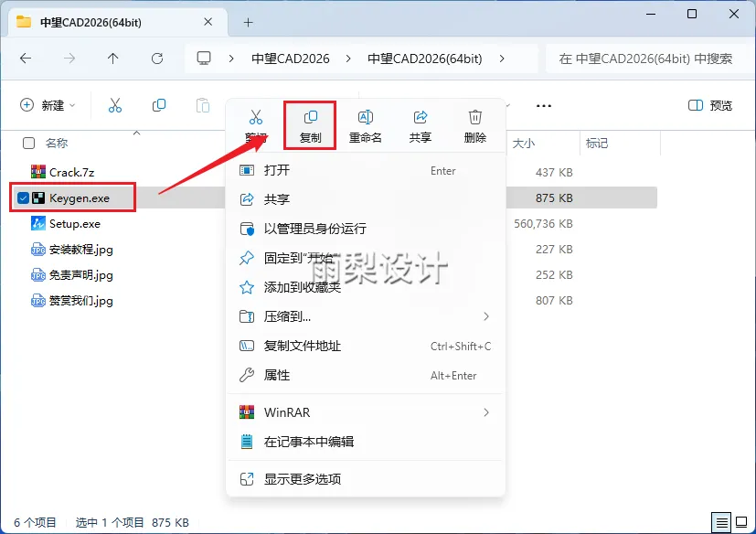Go forward with the right arrow
This screenshot has width=756, height=534.
click(x=69, y=59)
